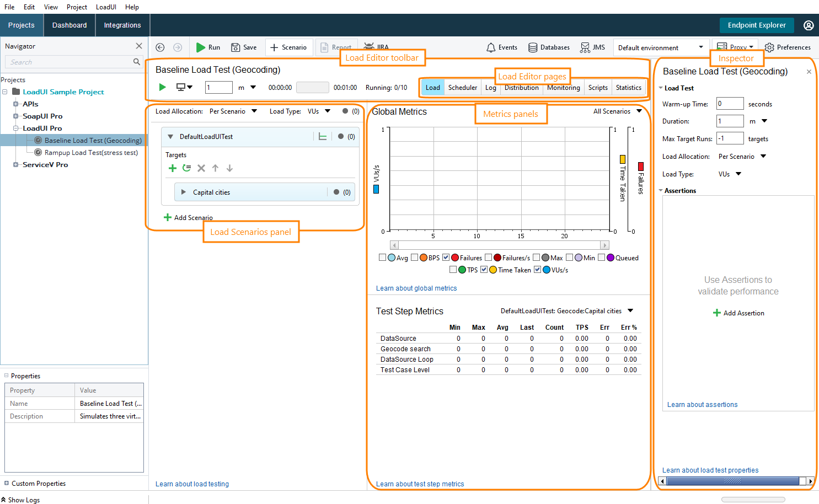
Task: Close the Navigator panel
Action: (x=139, y=46)
